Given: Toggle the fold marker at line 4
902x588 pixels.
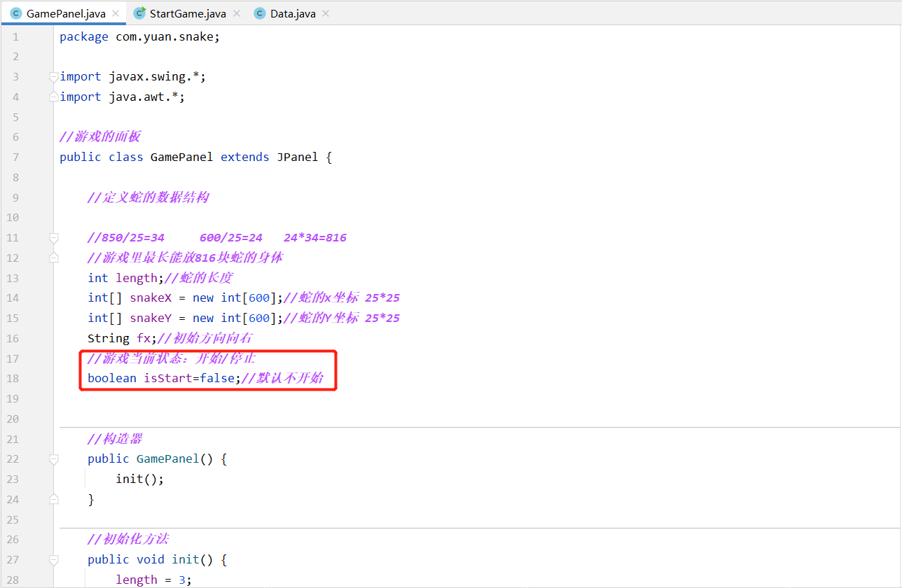Looking at the screenshot, I should (x=54, y=97).
